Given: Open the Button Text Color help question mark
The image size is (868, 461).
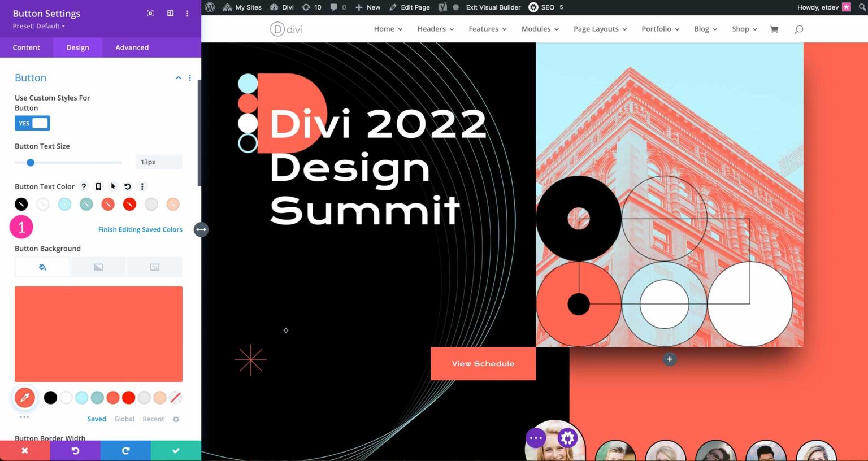Looking at the screenshot, I should click(x=83, y=186).
